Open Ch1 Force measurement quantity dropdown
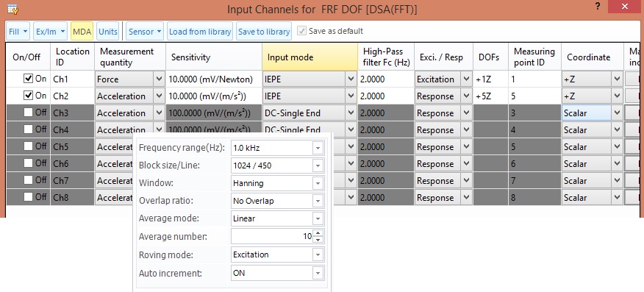This screenshot has height=292, width=644. [x=159, y=79]
